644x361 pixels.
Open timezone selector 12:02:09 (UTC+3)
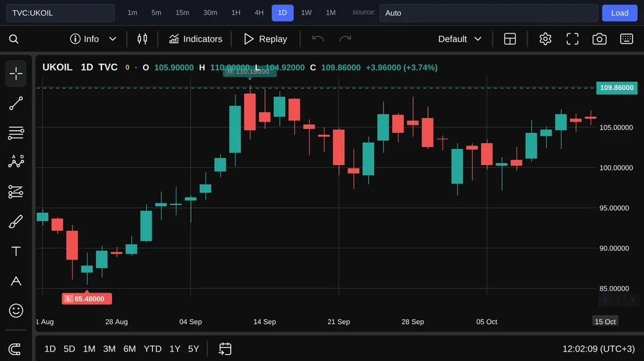coord(598,349)
